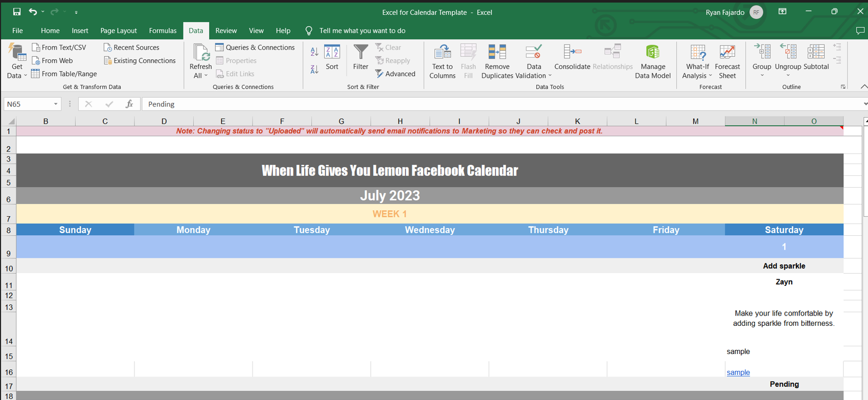The image size is (868, 400).
Task: Click the Ryan Fajardo account name
Action: pos(725,12)
